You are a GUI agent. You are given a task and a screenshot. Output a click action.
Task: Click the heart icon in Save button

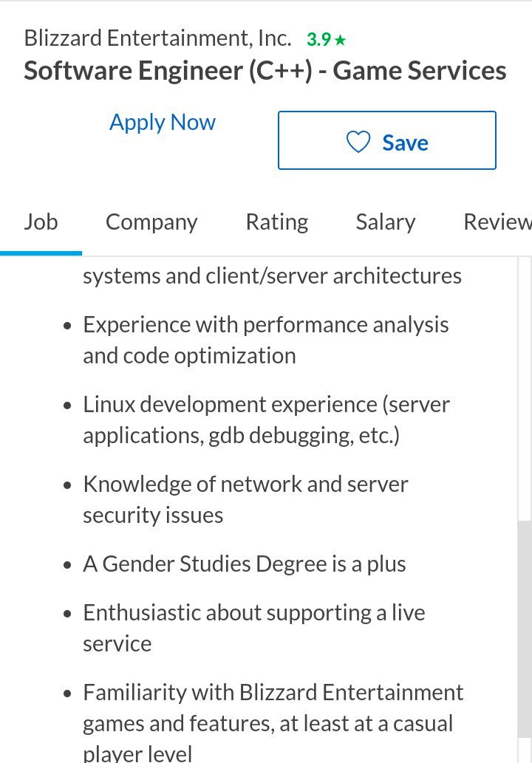pyautogui.click(x=358, y=142)
